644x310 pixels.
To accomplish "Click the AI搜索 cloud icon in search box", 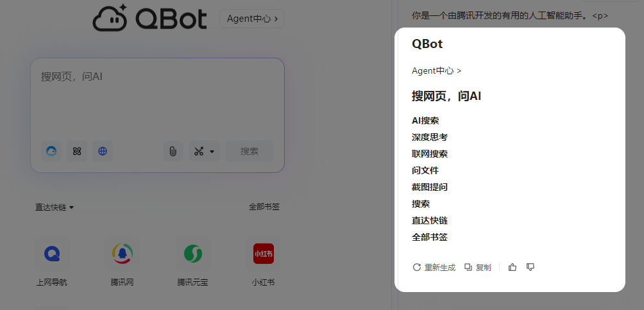I will 51,151.
